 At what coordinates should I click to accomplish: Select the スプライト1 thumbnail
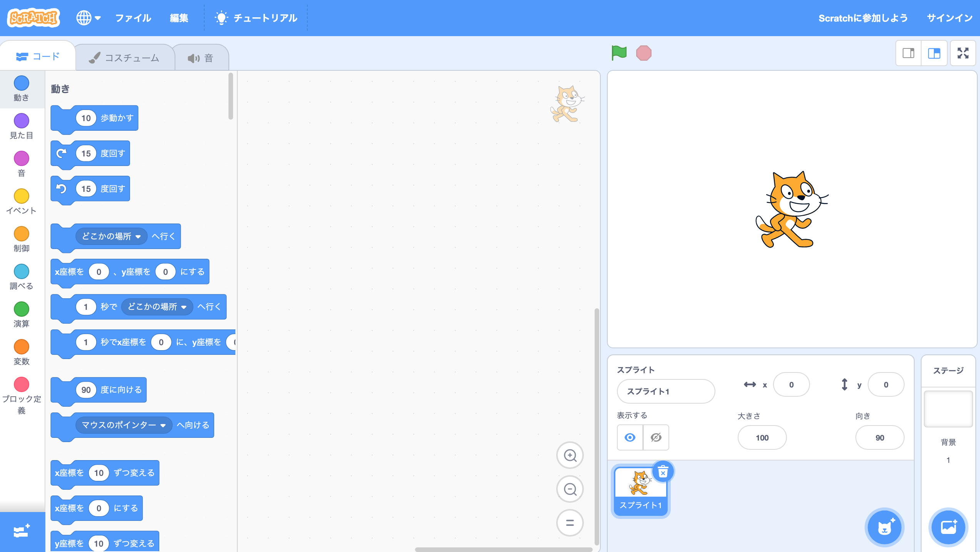click(640, 492)
